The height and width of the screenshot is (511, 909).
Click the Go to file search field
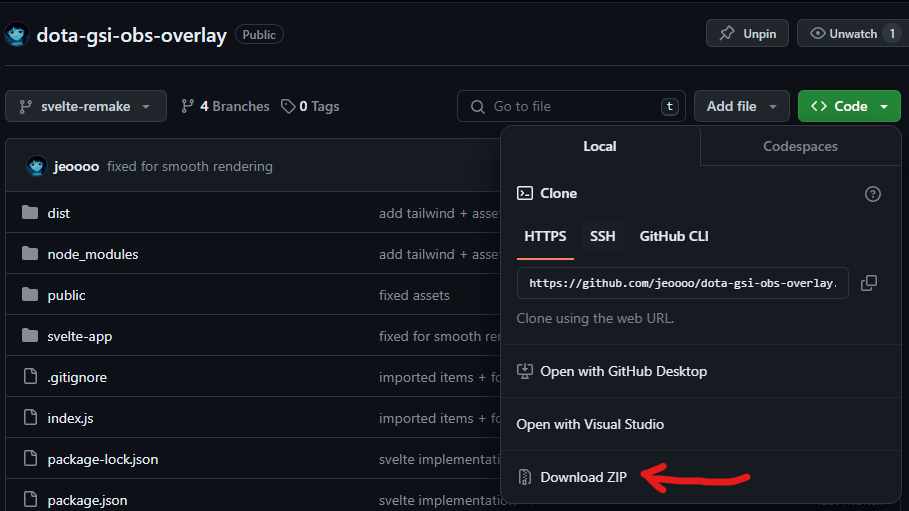pos(571,106)
